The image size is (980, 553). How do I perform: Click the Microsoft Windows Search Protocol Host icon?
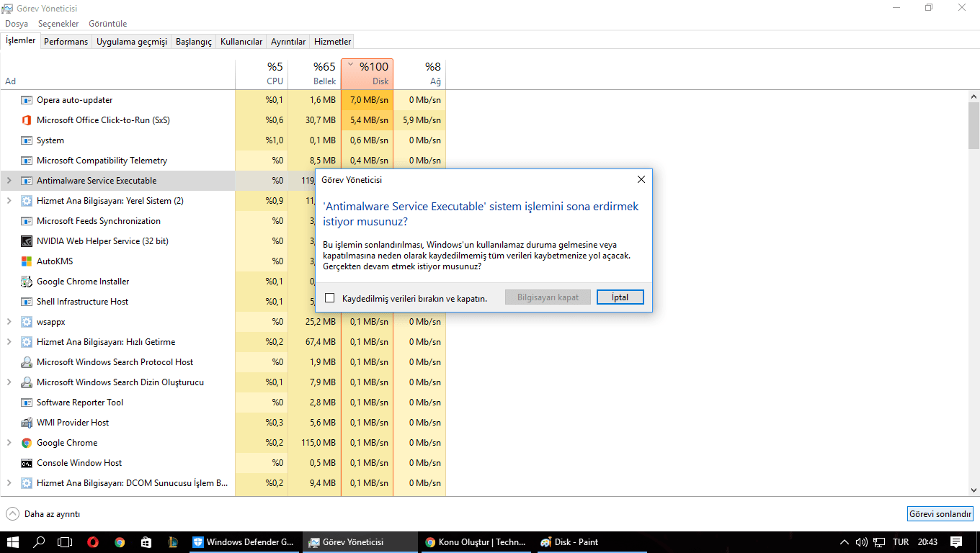[27, 362]
